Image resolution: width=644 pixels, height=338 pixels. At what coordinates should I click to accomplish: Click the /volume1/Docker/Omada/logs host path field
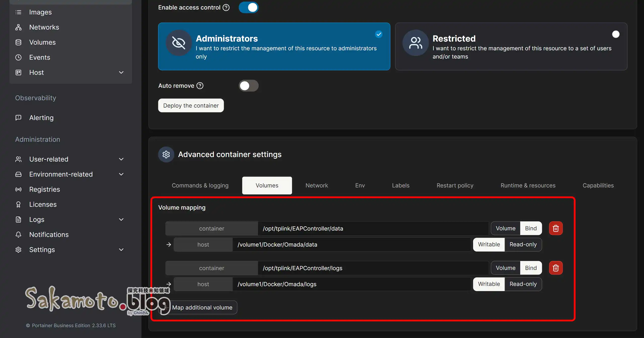(351, 284)
